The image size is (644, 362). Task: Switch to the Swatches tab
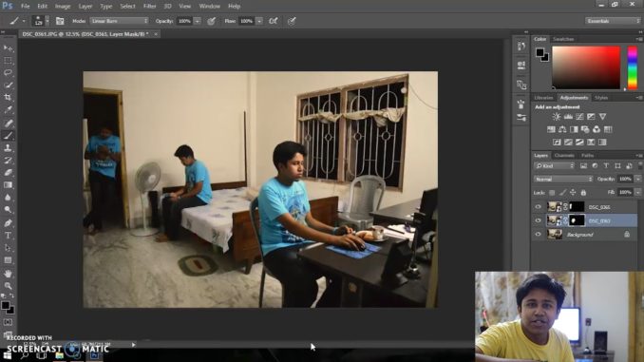pyautogui.click(x=563, y=39)
